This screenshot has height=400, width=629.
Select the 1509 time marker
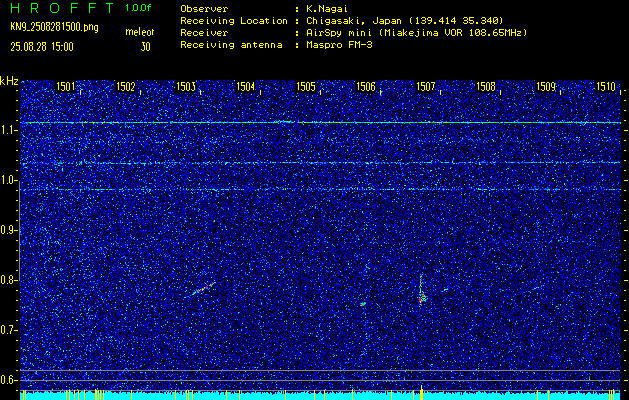tap(546, 87)
